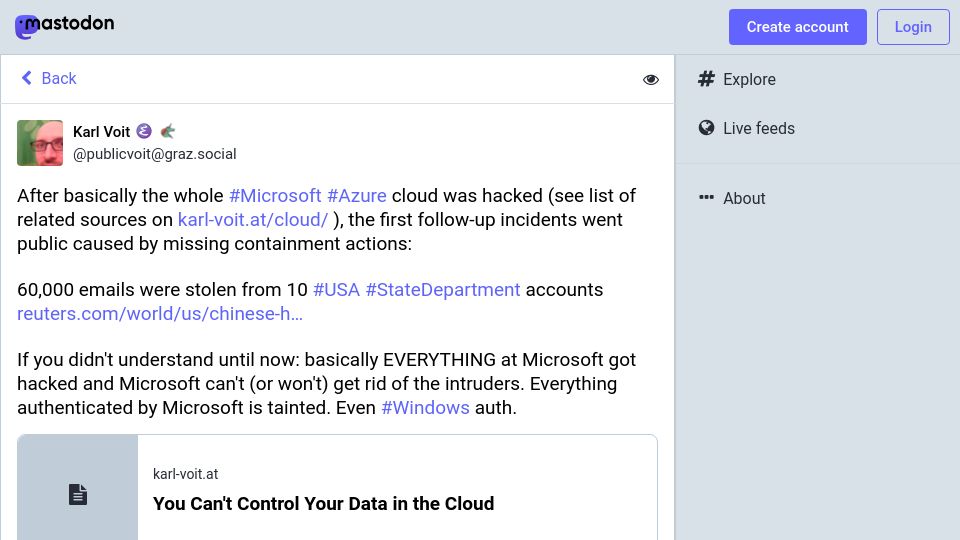Click the About ellipsis icon
Viewport: 960px width, 540px height.
coord(707,197)
